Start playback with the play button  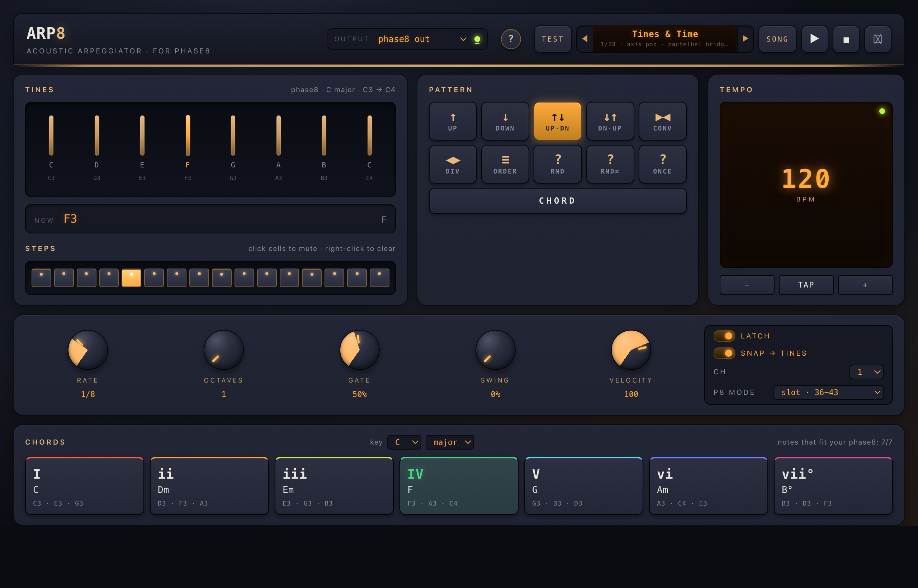[x=814, y=39]
